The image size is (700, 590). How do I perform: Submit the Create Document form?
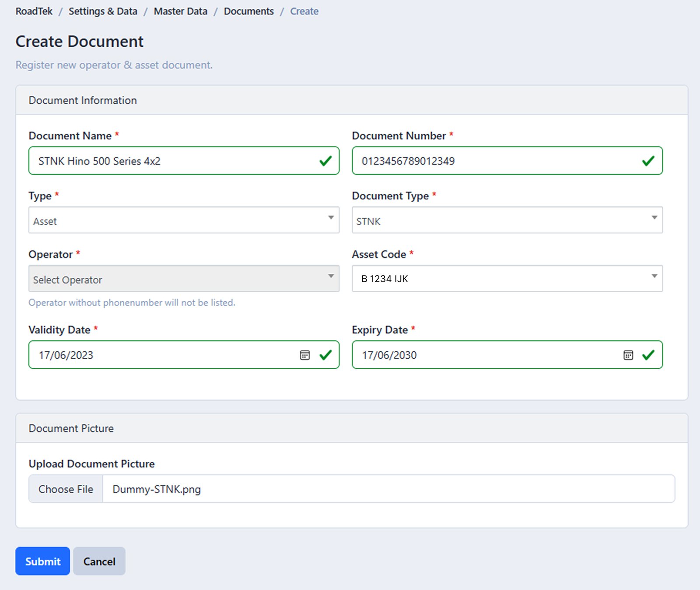[x=42, y=561]
